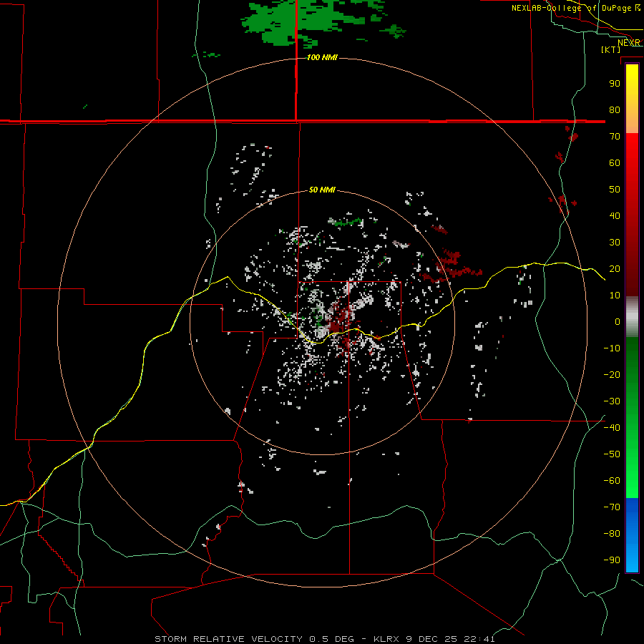Click the 50 value on velocity scale

coord(615,190)
